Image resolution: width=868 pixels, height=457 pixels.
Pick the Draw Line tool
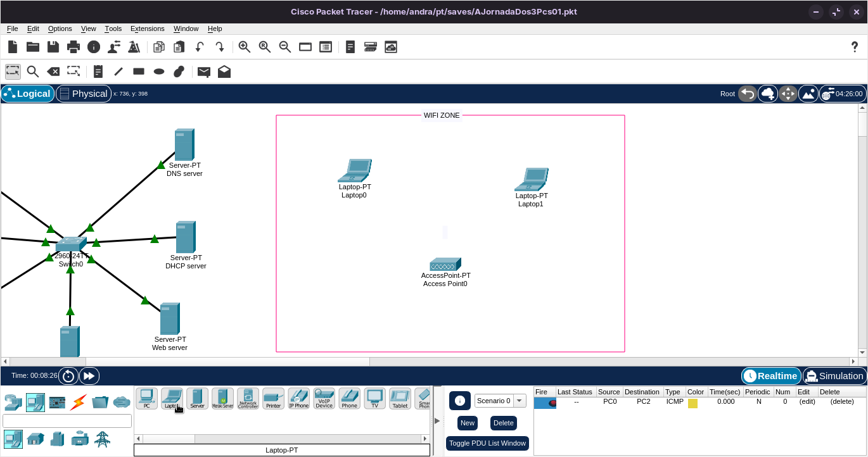tap(118, 72)
